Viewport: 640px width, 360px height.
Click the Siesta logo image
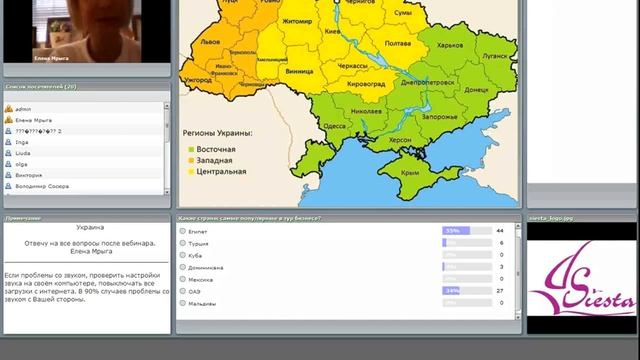tap(582, 278)
